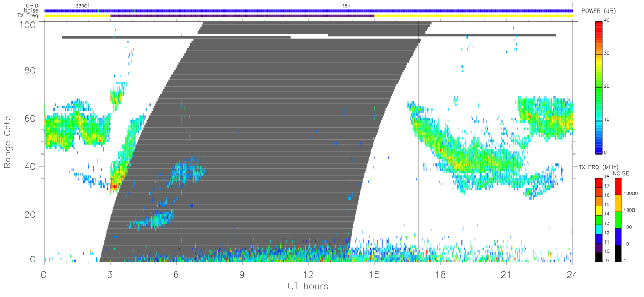The height and width of the screenshot is (297, 644).
Task: Click the 10000 label on noise scale
Action: (x=631, y=193)
